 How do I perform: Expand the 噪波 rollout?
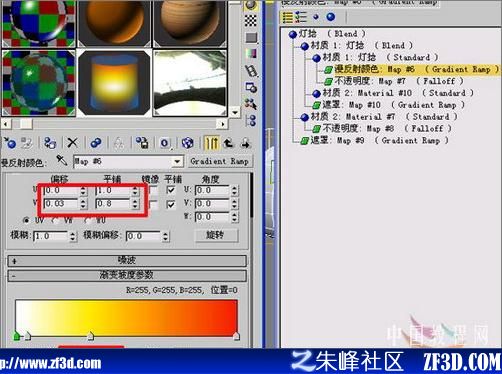127,261
